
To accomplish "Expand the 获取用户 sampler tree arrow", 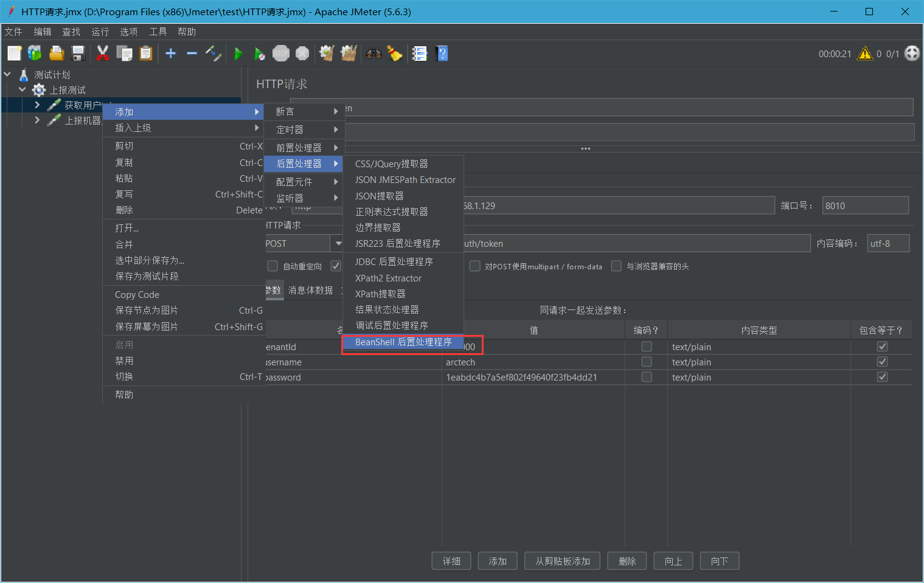I will [x=38, y=105].
